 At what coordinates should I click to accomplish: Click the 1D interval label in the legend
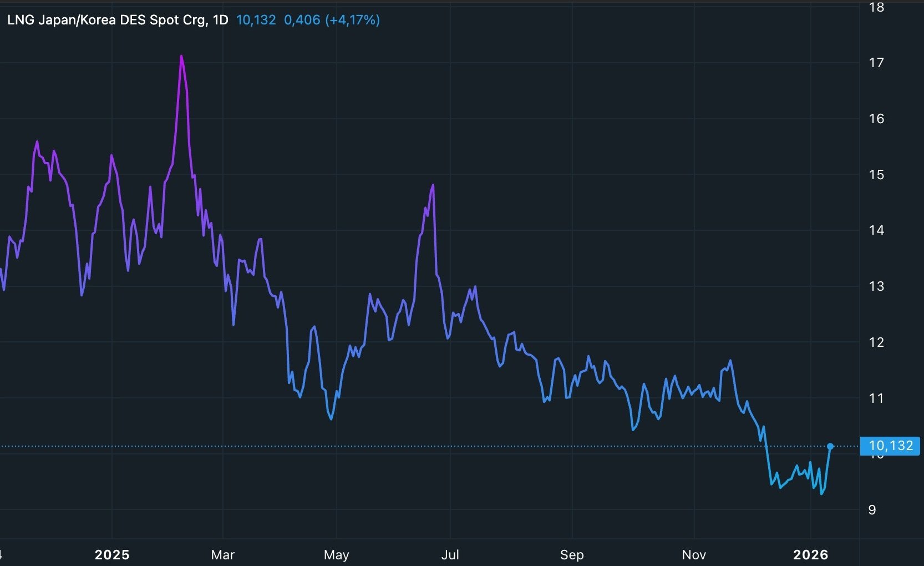click(220, 20)
